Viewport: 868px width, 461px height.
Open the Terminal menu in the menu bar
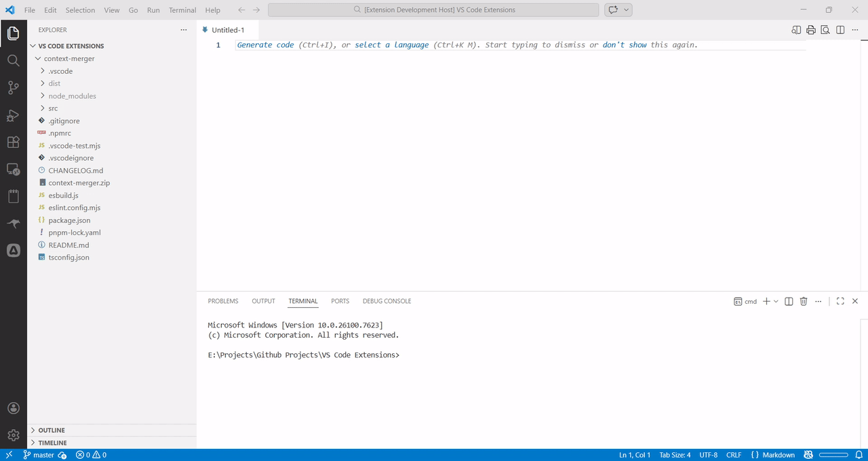click(x=182, y=10)
